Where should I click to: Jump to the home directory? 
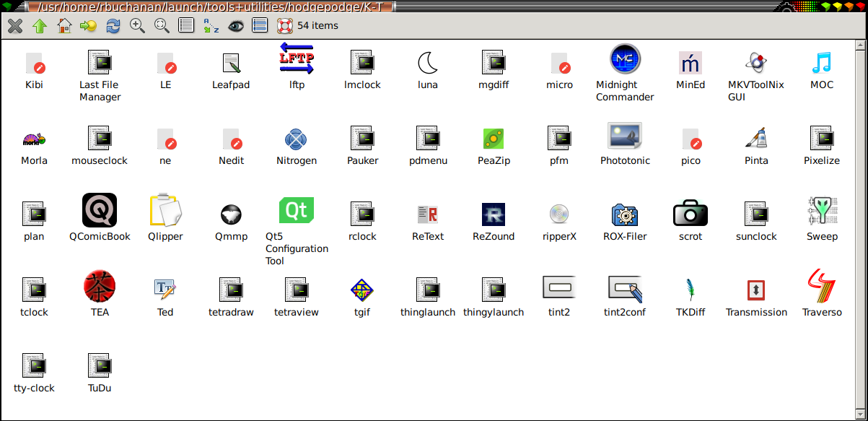coord(64,26)
